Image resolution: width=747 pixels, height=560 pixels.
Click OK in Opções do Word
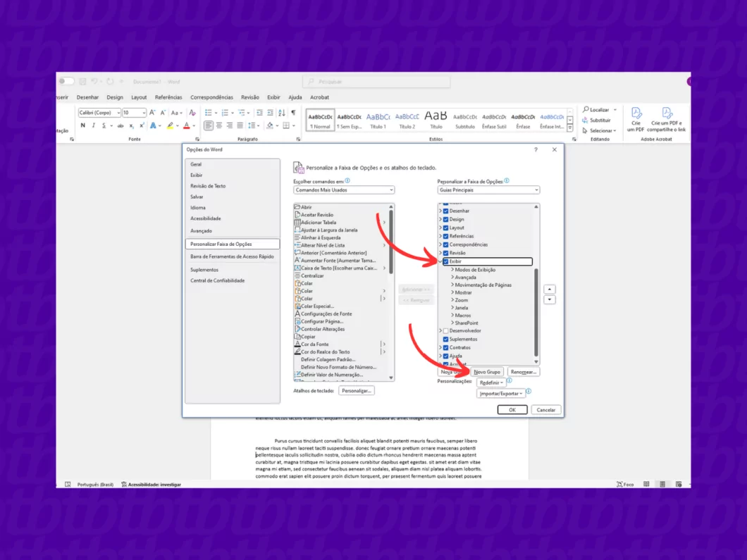[512, 410]
